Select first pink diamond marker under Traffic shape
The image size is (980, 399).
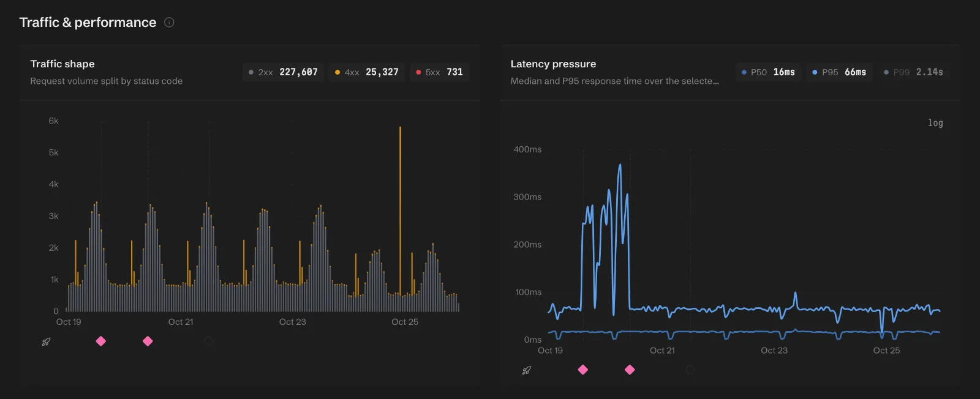pyautogui.click(x=101, y=341)
